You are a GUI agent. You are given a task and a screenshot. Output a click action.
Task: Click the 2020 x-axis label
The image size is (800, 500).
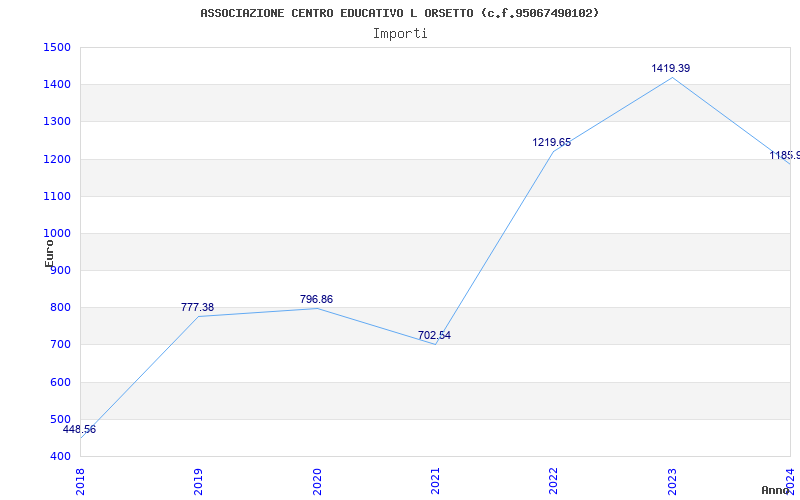[317, 482]
